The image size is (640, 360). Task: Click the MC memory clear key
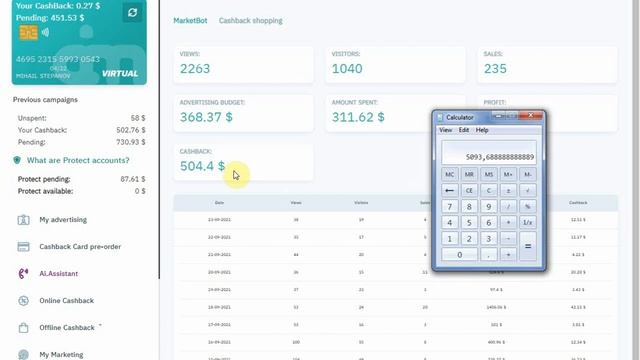click(449, 175)
